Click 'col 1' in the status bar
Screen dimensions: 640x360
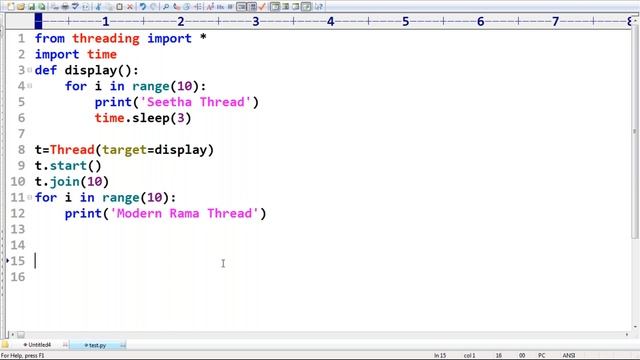click(469, 356)
